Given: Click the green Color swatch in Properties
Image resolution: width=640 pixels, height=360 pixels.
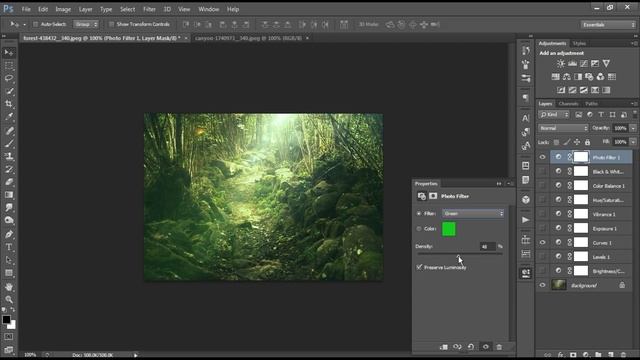Looking at the screenshot, I should pos(449,229).
